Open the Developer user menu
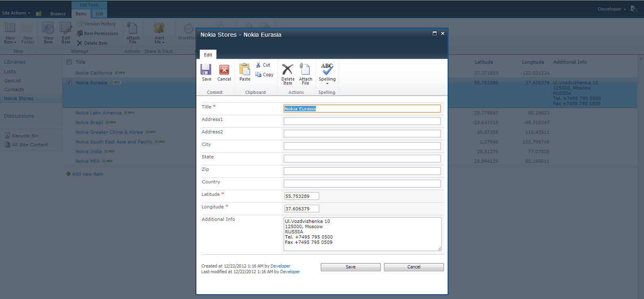The width and height of the screenshot is (644, 299). point(611,9)
